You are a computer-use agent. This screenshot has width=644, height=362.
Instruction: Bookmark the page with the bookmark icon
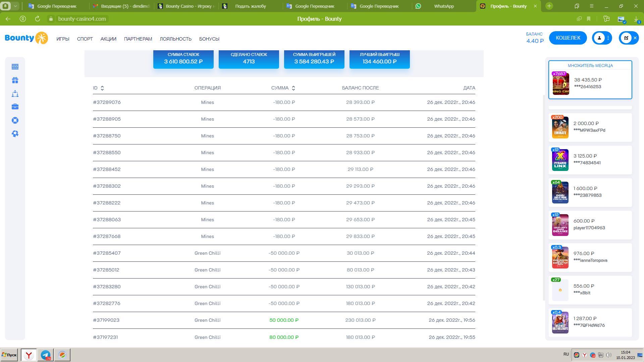coord(589,19)
